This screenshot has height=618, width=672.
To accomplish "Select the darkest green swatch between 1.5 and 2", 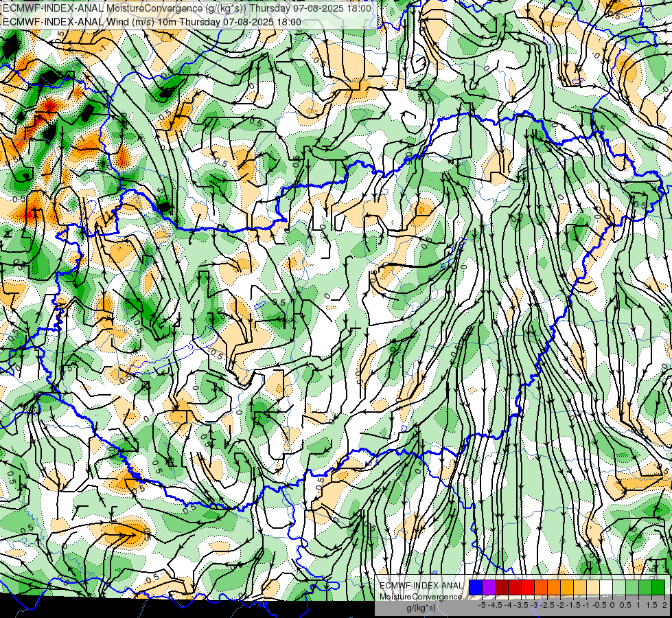I will (x=658, y=588).
